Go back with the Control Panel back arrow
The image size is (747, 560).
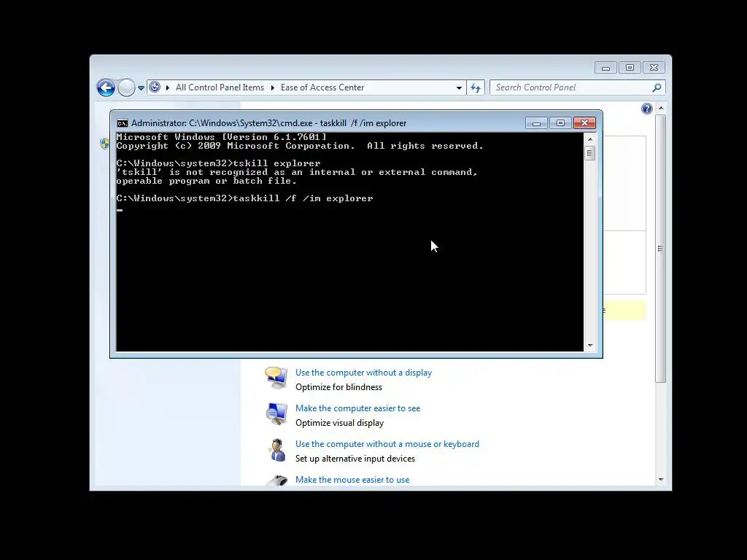106,87
